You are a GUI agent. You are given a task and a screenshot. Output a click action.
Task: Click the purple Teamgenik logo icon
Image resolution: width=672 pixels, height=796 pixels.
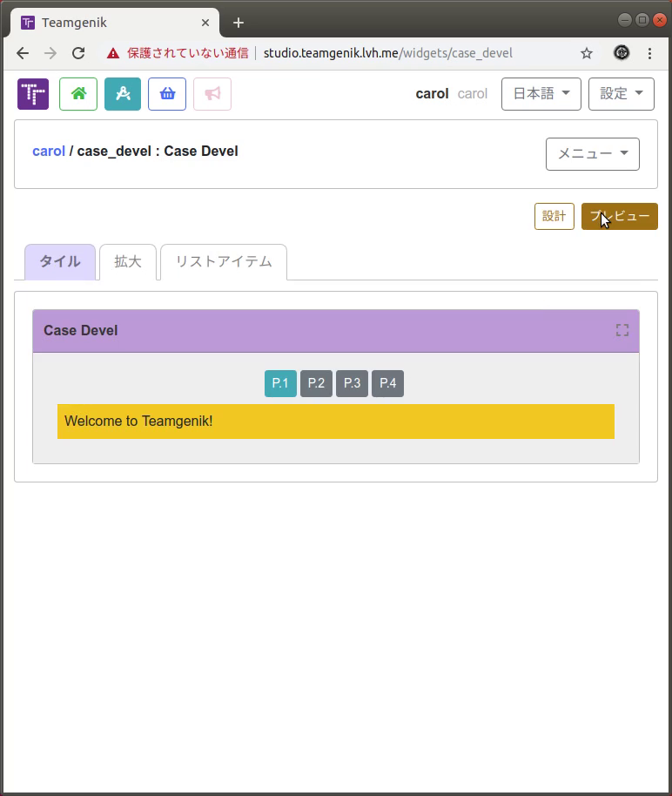pos(33,94)
